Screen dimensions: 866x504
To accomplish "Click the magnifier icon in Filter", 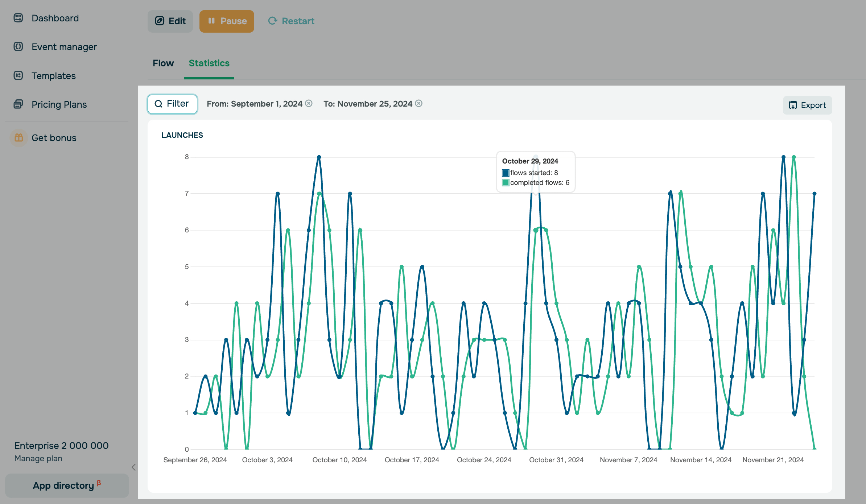I will coord(158,104).
